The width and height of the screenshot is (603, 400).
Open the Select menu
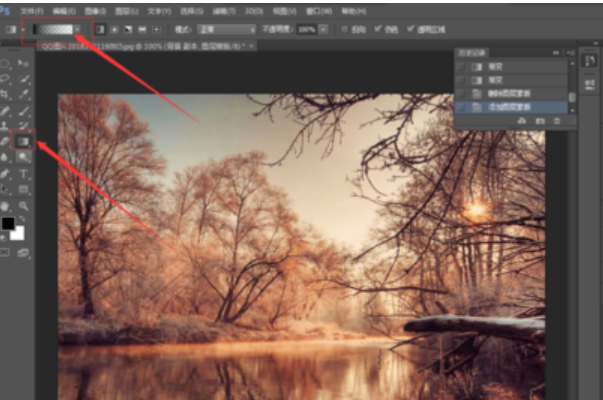pos(192,11)
